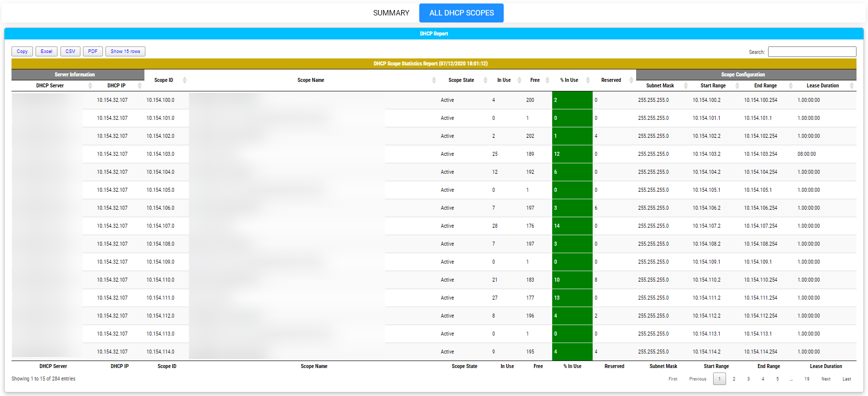Click the Copy export button
The image size is (868, 396).
22,51
